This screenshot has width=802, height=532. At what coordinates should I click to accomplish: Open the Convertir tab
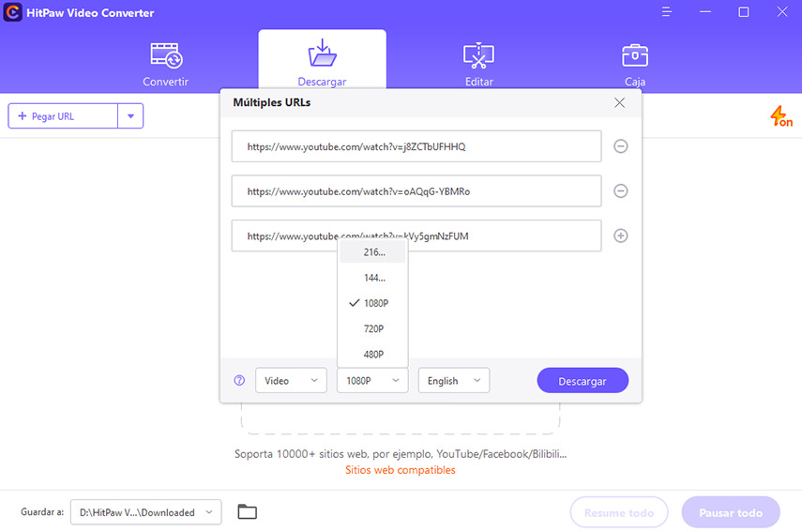165,65
